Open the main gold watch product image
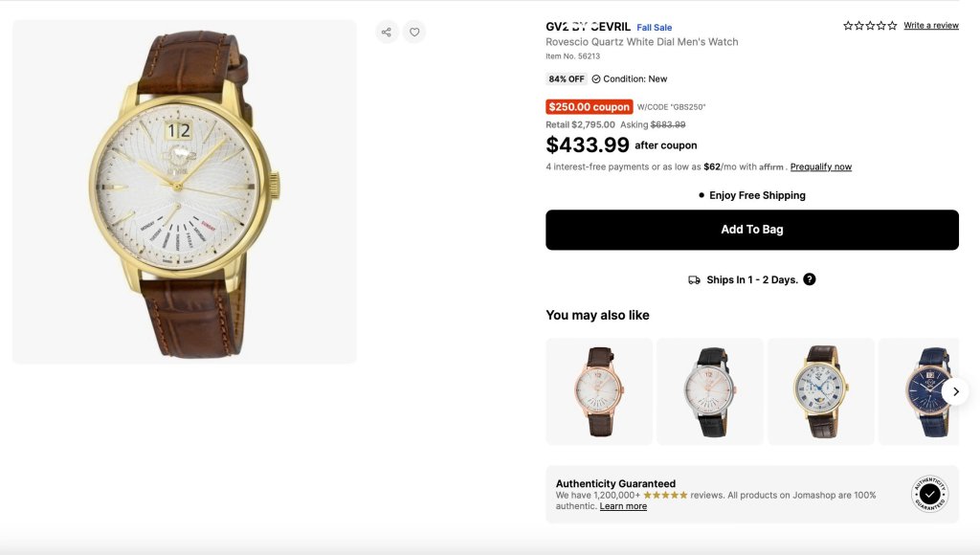The height and width of the screenshot is (555, 980). pyautogui.click(x=185, y=191)
